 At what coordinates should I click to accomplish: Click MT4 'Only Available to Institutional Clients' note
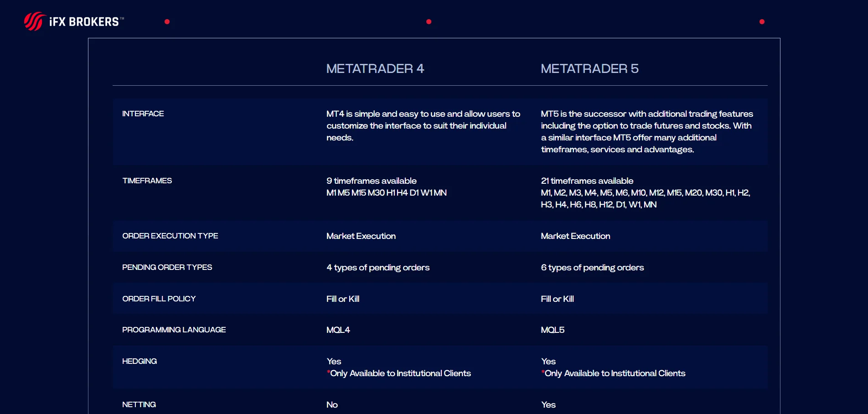[x=399, y=373]
